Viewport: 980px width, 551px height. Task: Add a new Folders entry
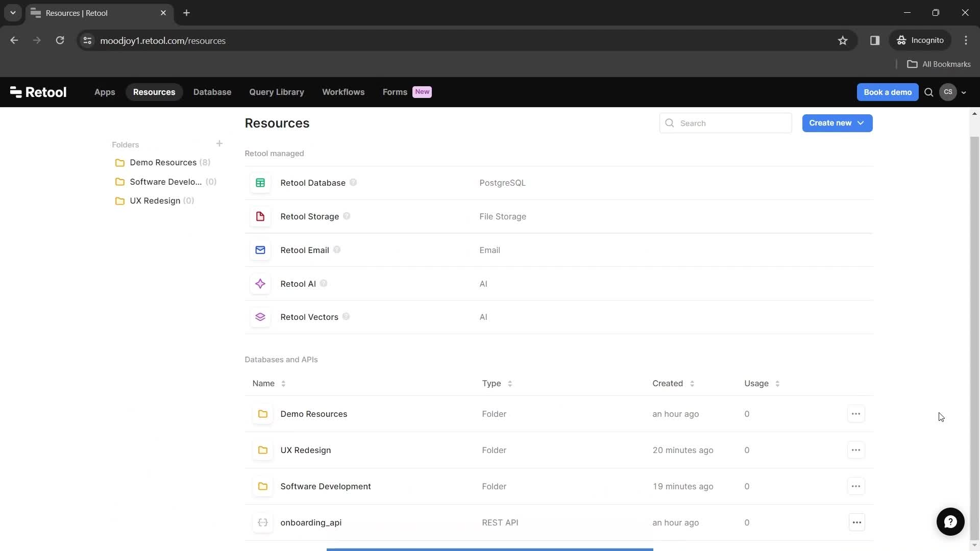click(x=219, y=143)
